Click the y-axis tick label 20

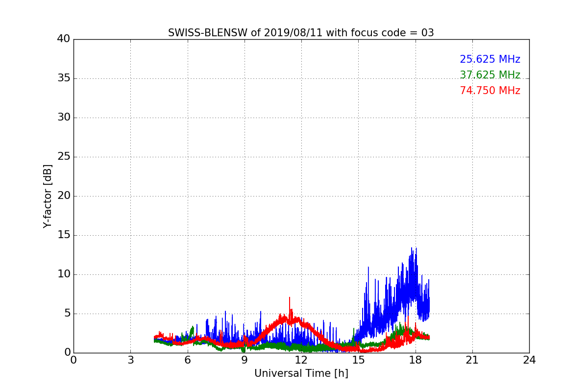63,196
